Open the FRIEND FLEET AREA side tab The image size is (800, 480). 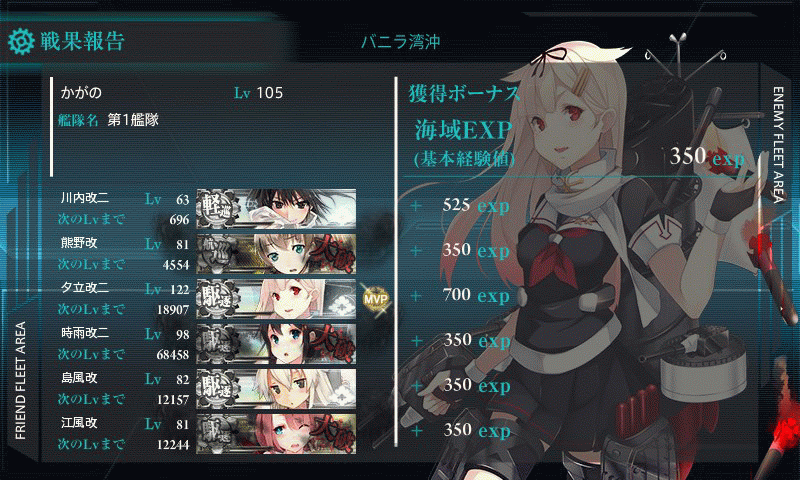coord(20,380)
